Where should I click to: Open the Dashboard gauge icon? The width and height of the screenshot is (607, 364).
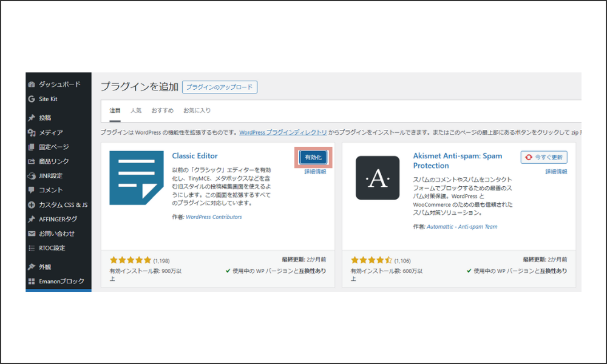(x=32, y=84)
